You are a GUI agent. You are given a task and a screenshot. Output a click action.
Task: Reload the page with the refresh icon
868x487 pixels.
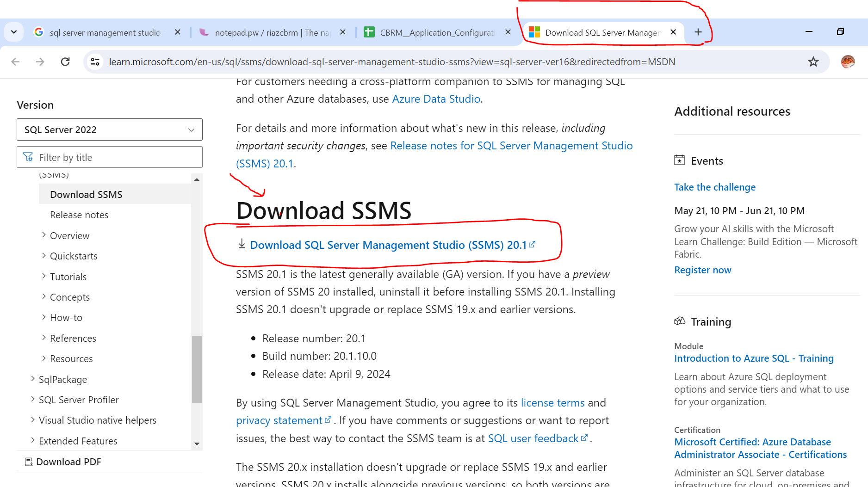[65, 62]
